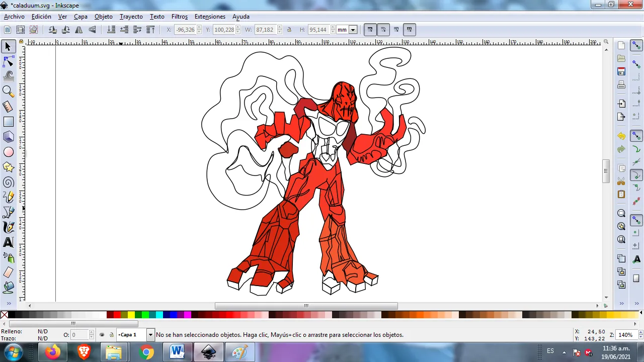The height and width of the screenshot is (362, 644).
Task: Click the Save document icon
Action: coord(621,71)
